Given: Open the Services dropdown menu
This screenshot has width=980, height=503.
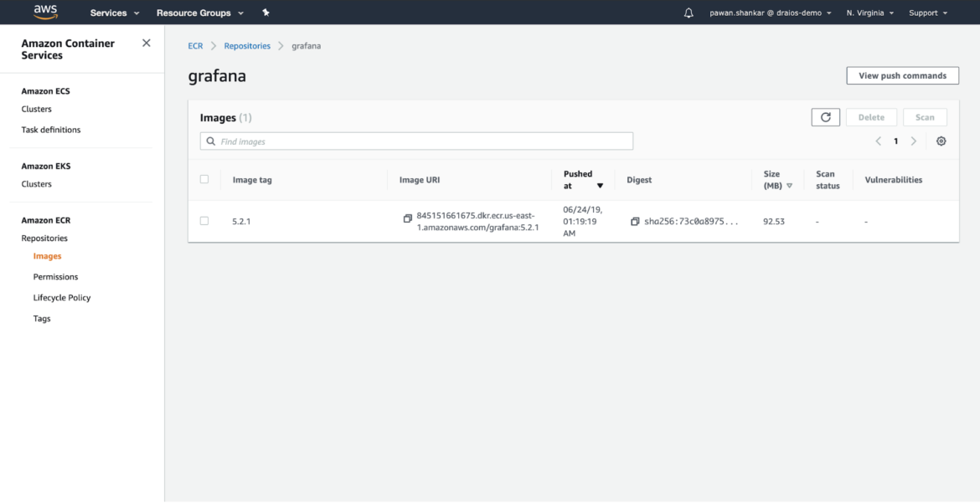Looking at the screenshot, I should pyautogui.click(x=115, y=13).
